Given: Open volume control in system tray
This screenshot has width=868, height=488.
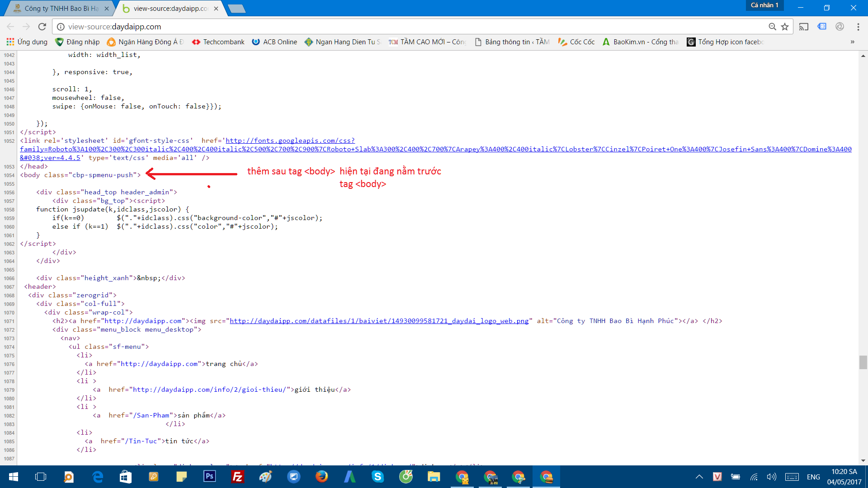Looking at the screenshot, I should [x=771, y=477].
